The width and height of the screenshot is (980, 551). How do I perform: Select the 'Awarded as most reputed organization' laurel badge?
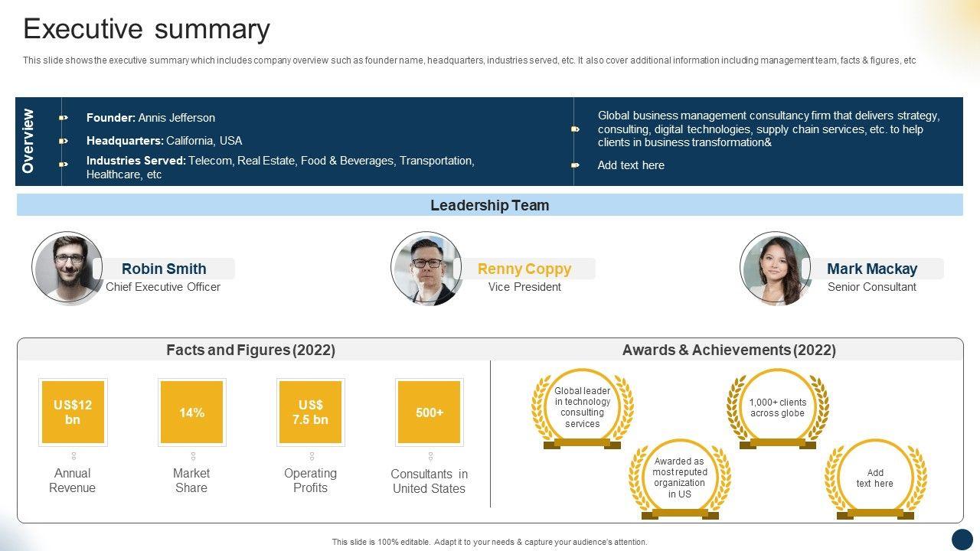coord(680,479)
